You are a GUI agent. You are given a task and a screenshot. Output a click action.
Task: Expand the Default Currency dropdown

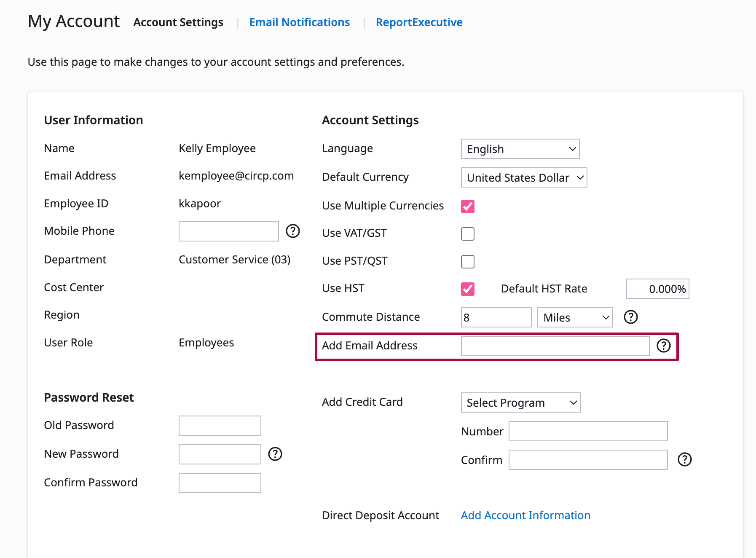coord(524,178)
